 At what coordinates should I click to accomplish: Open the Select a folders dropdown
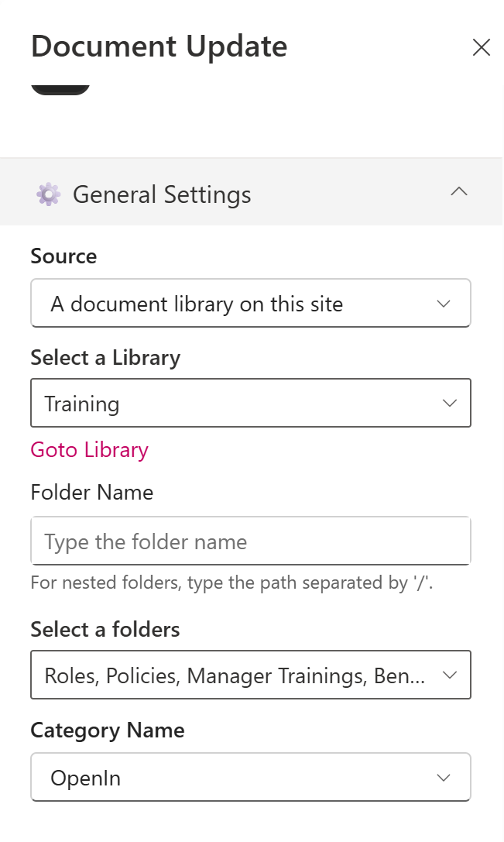(251, 675)
